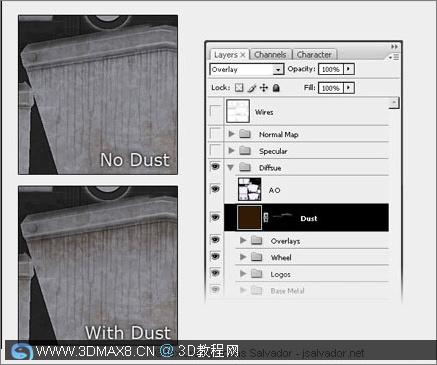437x365 pixels.
Task: Collapse the Diffuse group
Action: [230, 167]
